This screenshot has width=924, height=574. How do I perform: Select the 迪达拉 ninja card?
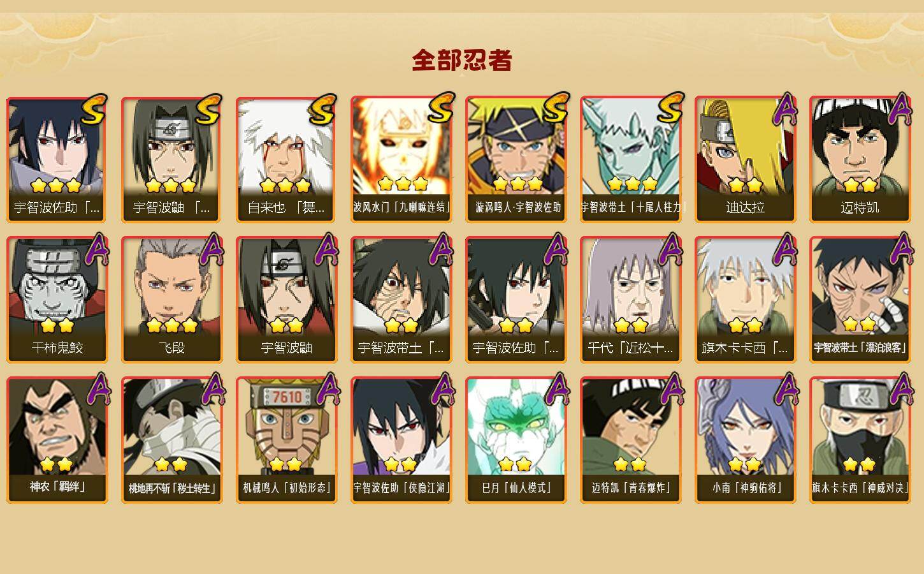pos(745,159)
